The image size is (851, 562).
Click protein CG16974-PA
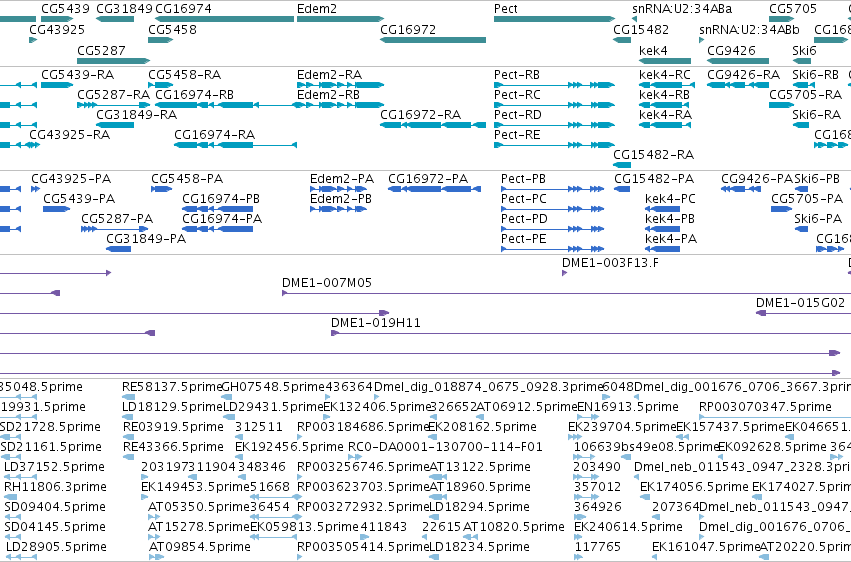[x=218, y=229]
